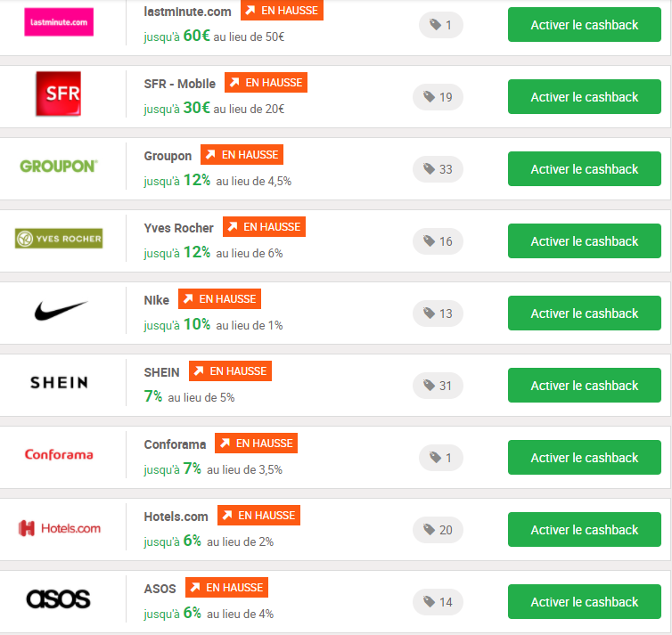Open the SFR red logo
This screenshot has height=635, width=672.
point(58,94)
